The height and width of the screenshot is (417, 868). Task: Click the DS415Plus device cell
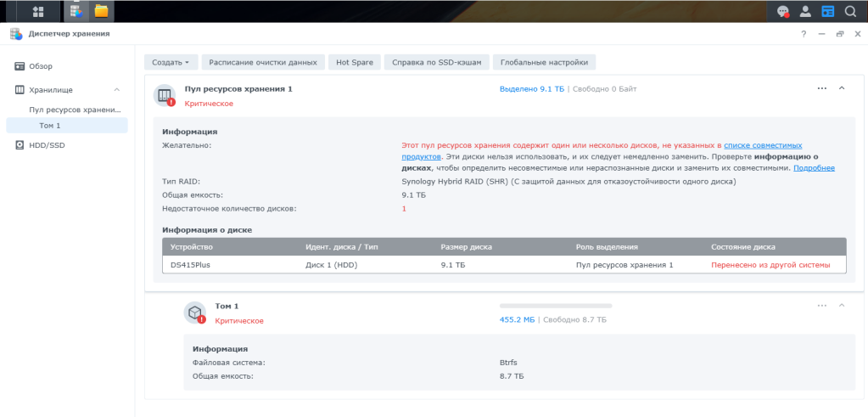[x=190, y=265]
